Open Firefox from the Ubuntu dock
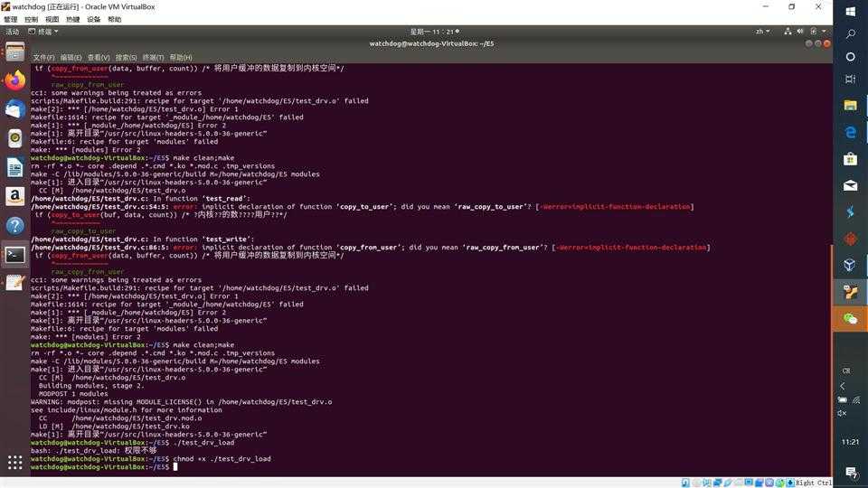 coord(15,80)
